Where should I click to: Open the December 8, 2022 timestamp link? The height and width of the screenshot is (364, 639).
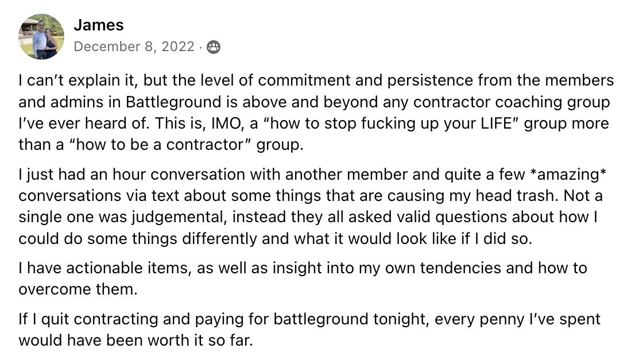coord(134,47)
